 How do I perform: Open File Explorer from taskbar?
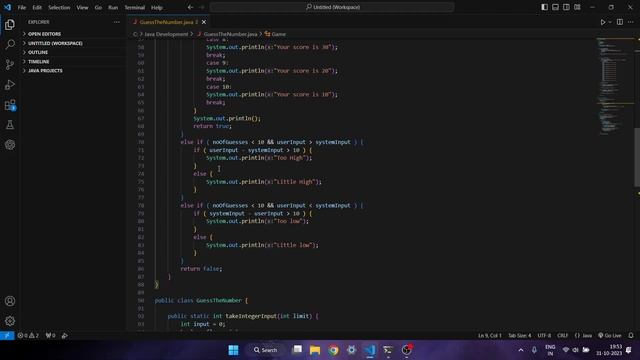[x=315, y=350]
